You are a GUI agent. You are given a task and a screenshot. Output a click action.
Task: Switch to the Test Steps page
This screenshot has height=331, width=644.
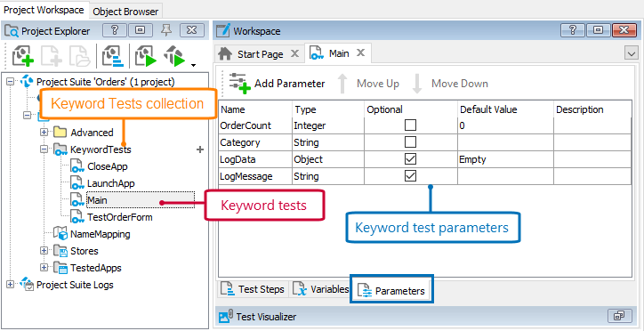(x=252, y=289)
